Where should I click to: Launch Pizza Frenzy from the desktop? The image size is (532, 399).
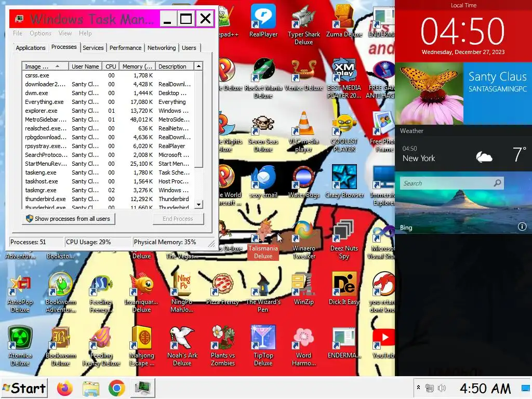click(x=222, y=289)
